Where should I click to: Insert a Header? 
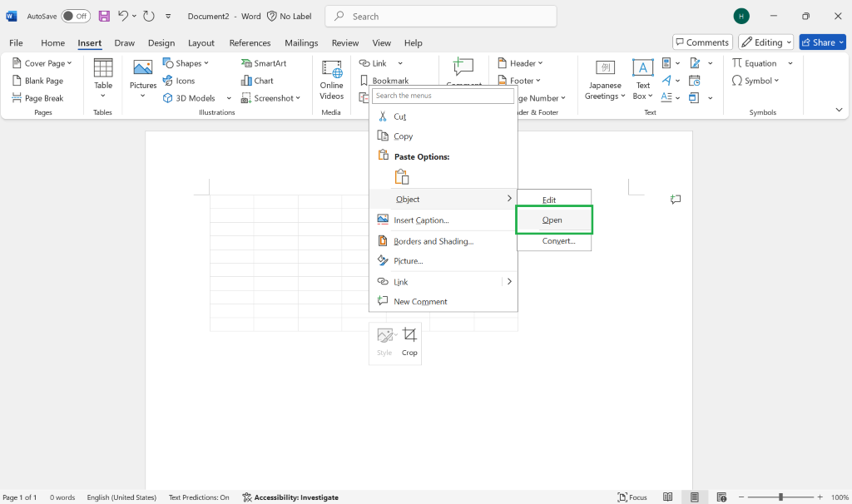click(x=520, y=63)
